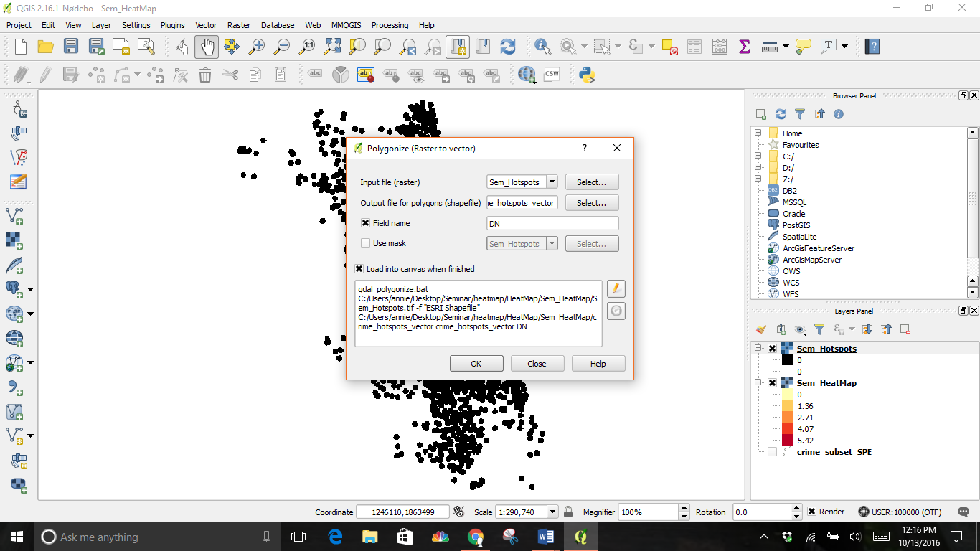Viewport: 980px width, 551px height.
Task: Open the Python console icon
Action: tap(588, 75)
